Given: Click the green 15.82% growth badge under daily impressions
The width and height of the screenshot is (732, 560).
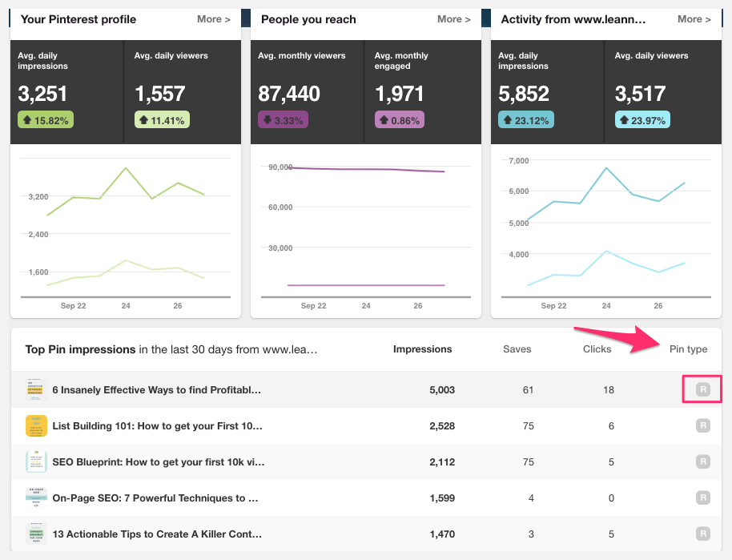Looking at the screenshot, I should (47, 120).
